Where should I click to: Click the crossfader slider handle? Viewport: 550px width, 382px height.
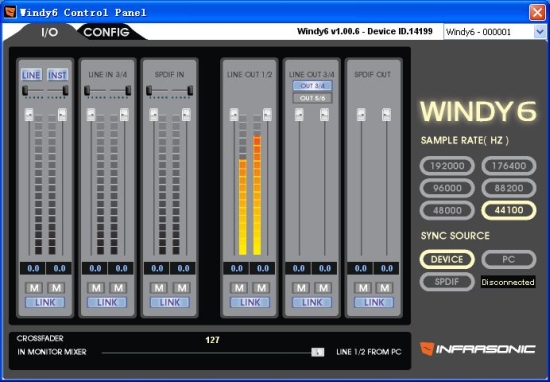click(318, 352)
